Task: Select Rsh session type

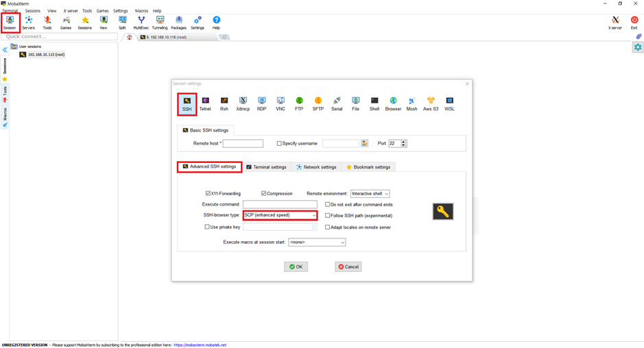Action: 224,104
